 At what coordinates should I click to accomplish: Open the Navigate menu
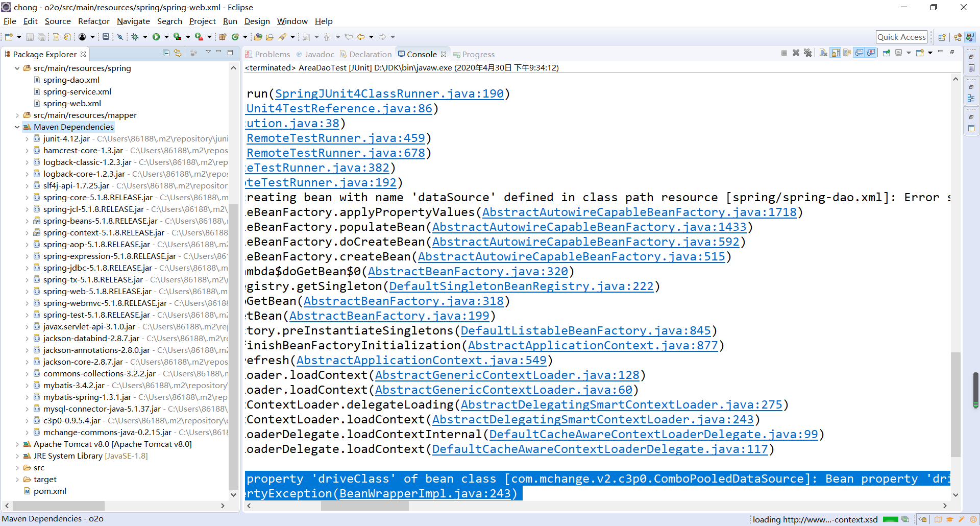[133, 21]
